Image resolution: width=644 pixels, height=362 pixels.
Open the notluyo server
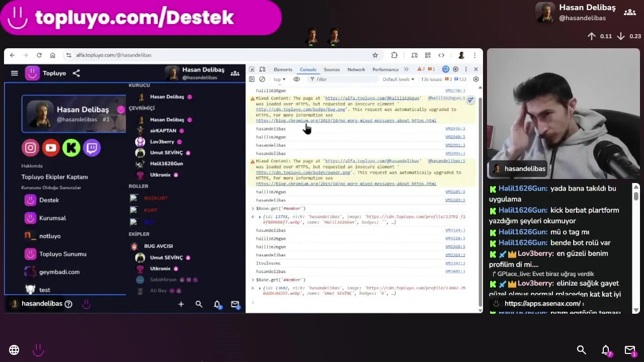[49, 236]
